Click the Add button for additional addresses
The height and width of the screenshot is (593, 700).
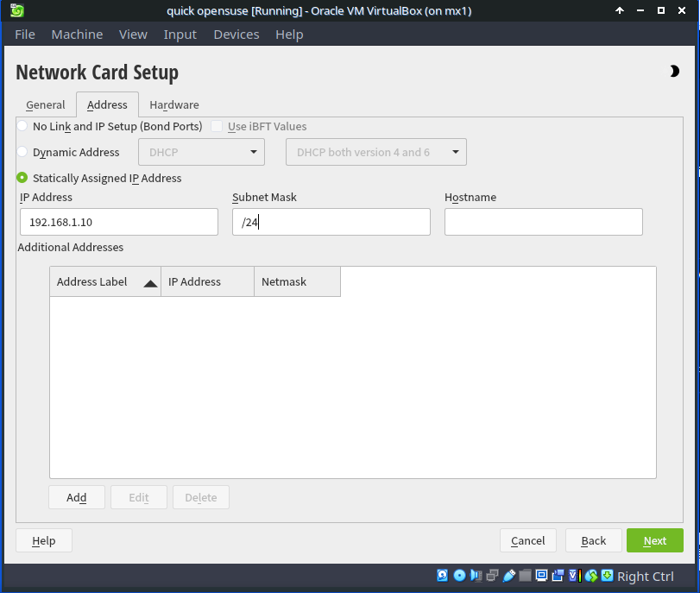click(x=77, y=497)
